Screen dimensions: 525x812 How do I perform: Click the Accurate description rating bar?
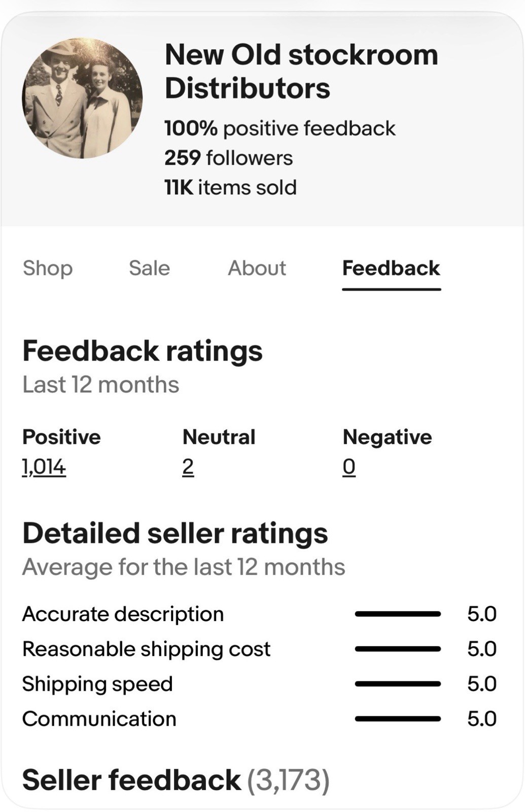pyautogui.click(x=398, y=614)
